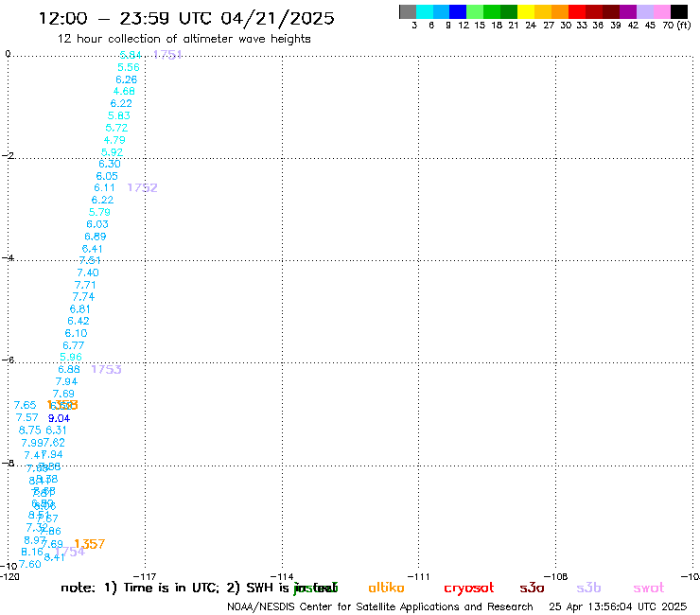The image size is (700, 615).
Task: Click the wave height value 6.31
Action: coord(56,430)
